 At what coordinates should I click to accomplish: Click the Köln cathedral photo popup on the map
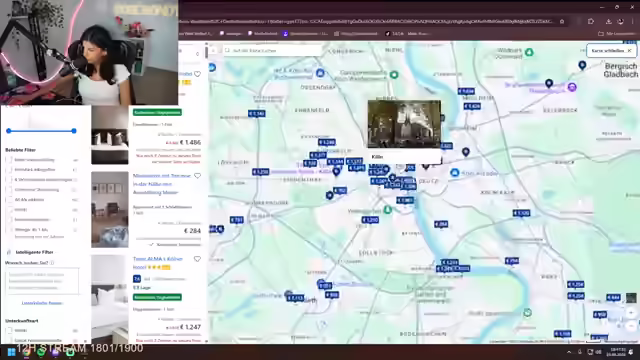(x=404, y=124)
